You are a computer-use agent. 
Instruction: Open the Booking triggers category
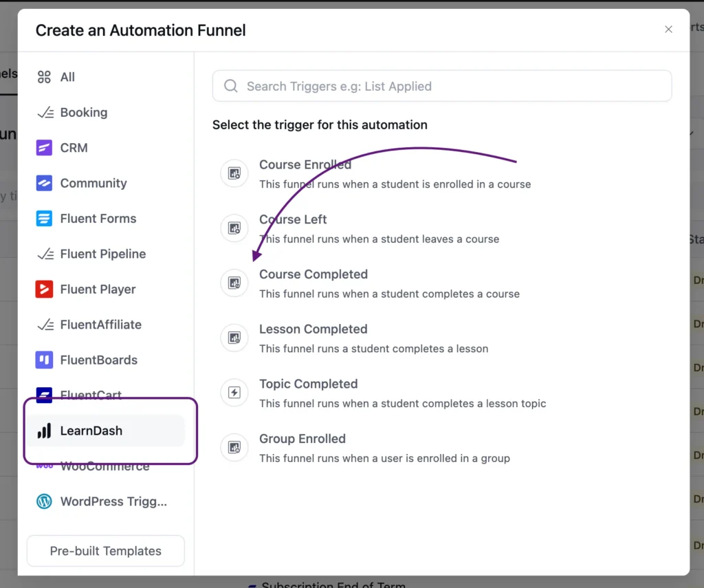pos(106,112)
